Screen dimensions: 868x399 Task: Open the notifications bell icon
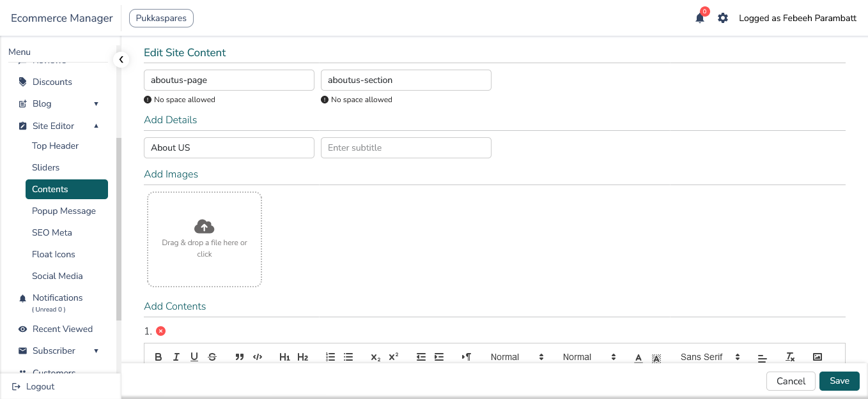point(700,18)
